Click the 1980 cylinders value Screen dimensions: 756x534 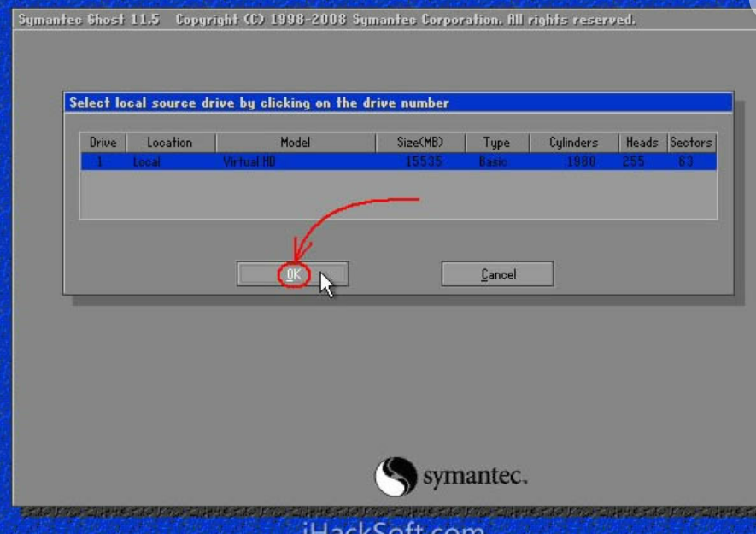[581, 161]
